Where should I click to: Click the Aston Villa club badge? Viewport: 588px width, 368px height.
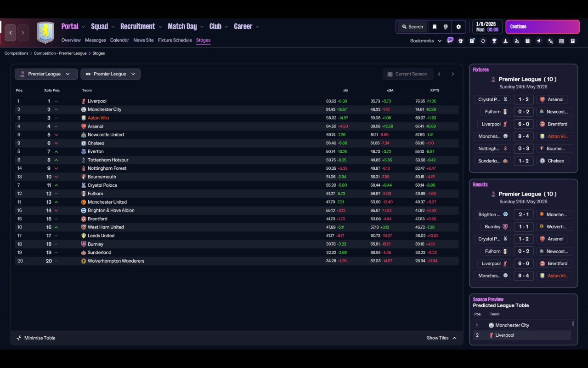45,33
